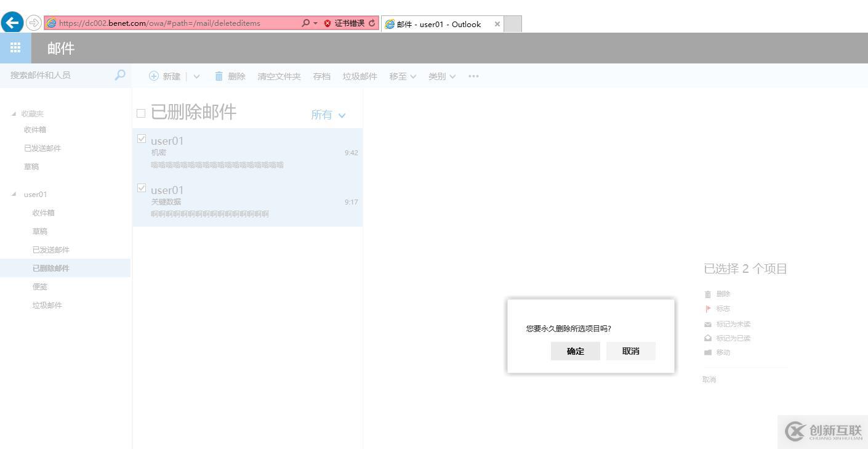Click the 标志 flag icon on right panel
The width and height of the screenshot is (868, 449).
707,309
